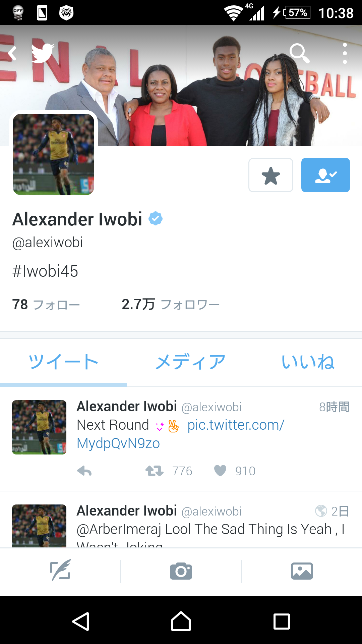
Task: Open the camera icon in bottom bar
Action: click(181, 571)
